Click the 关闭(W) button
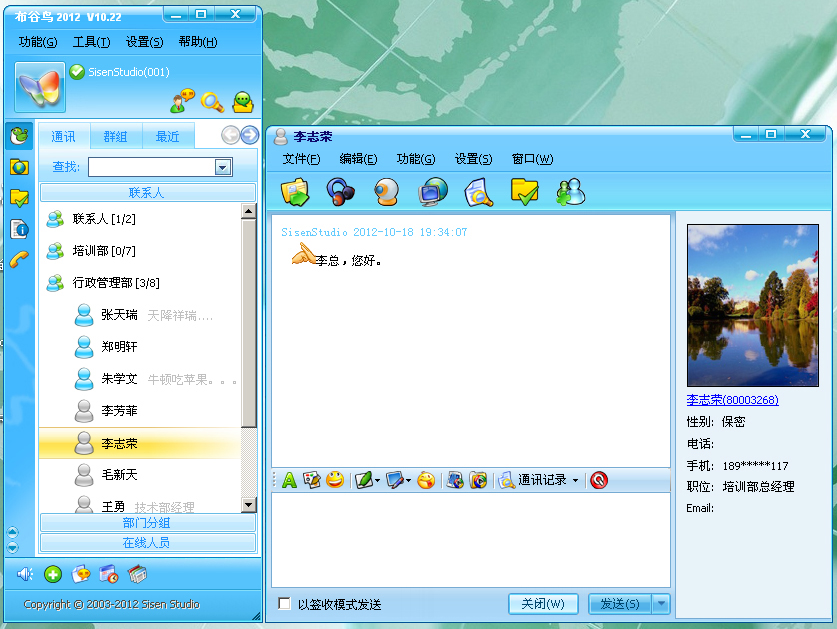Viewport: 837px width, 629px height. [543, 604]
